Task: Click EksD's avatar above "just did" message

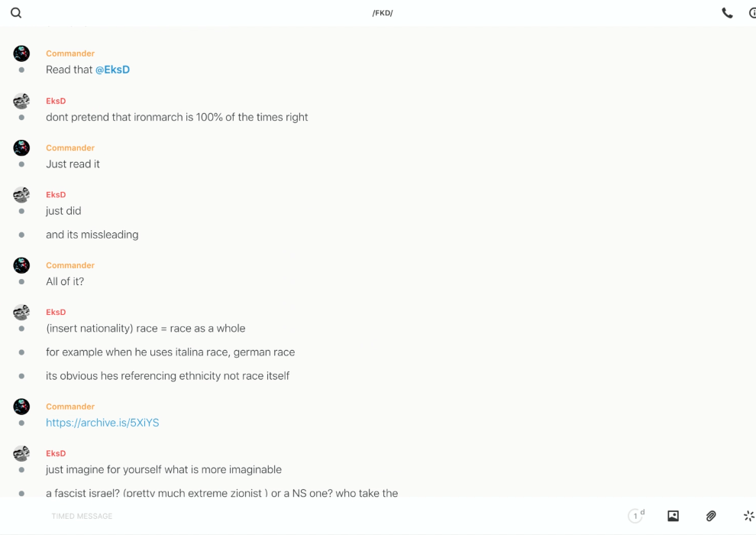Action: [21, 195]
